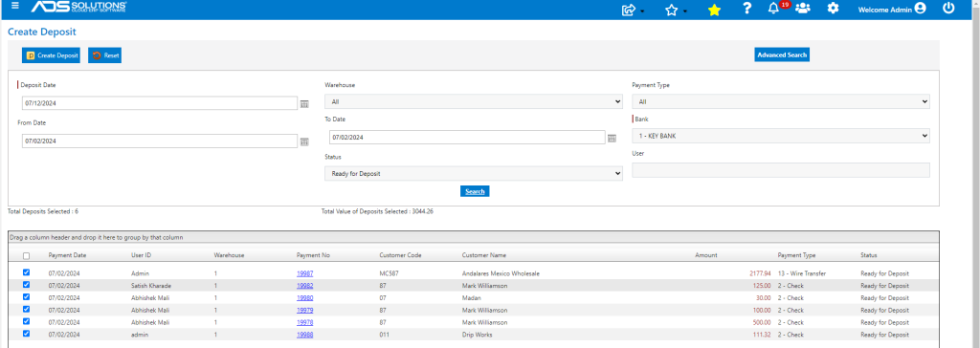980x348 pixels.
Task: Click customer name Madan
Action: [x=472, y=298]
